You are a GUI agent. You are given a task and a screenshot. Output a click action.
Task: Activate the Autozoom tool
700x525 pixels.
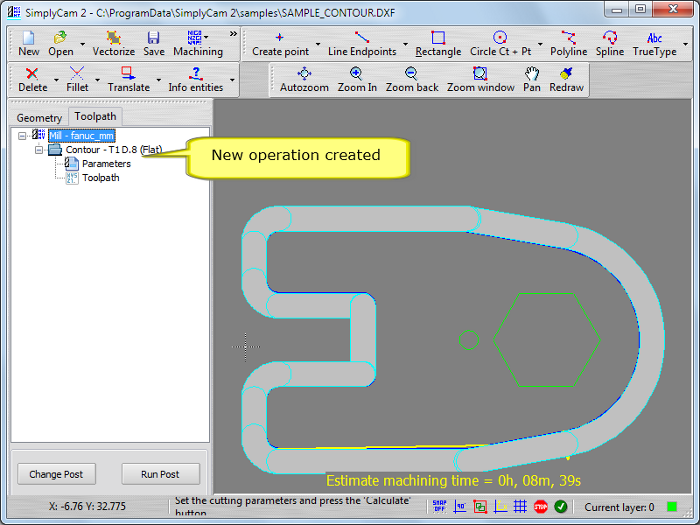[304, 79]
